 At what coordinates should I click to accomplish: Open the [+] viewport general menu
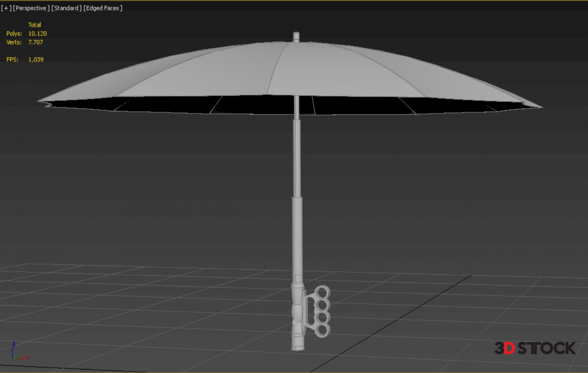tap(6, 8)
